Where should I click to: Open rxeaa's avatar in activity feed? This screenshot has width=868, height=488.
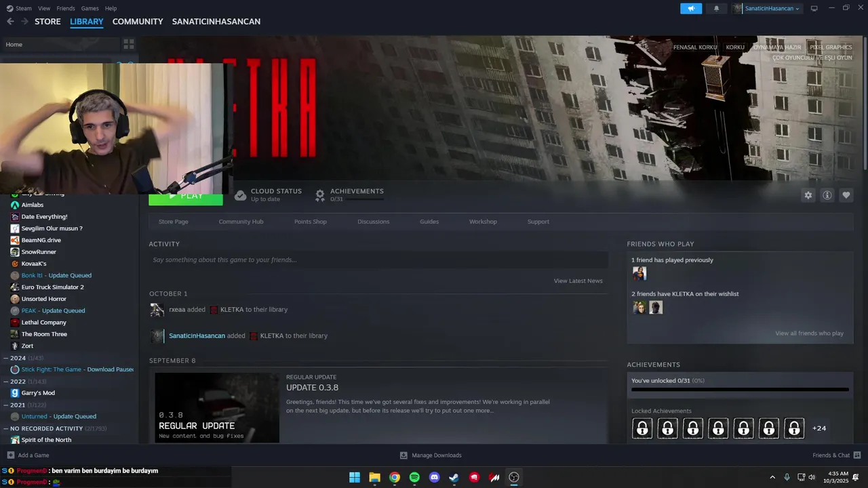tap(157, 310)
